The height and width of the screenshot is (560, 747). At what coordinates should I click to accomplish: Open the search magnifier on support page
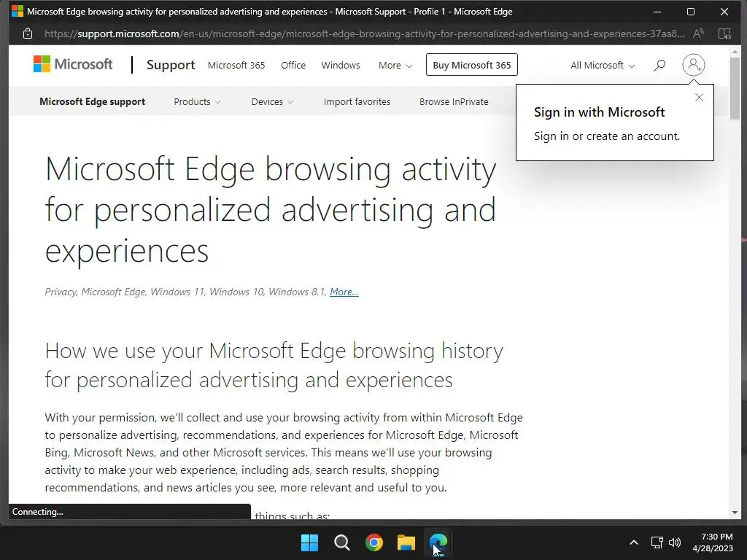click(659, 65)
